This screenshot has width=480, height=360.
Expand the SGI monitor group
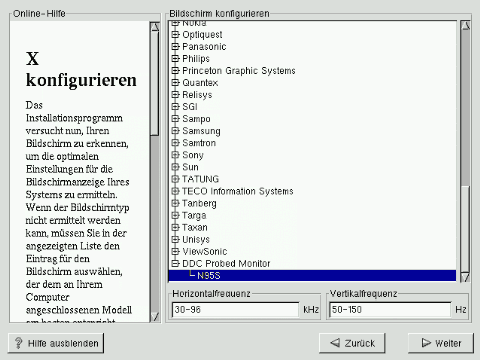pyautogui.click(x=175, y=107)
